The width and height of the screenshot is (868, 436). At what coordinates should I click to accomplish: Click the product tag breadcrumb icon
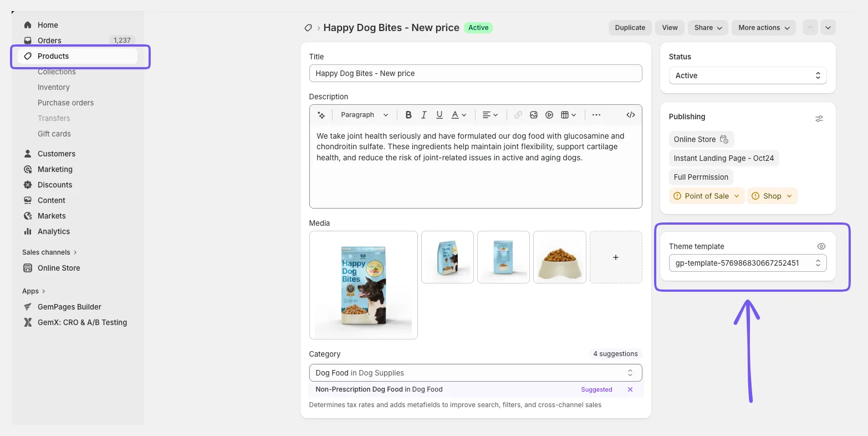[308, 28]
